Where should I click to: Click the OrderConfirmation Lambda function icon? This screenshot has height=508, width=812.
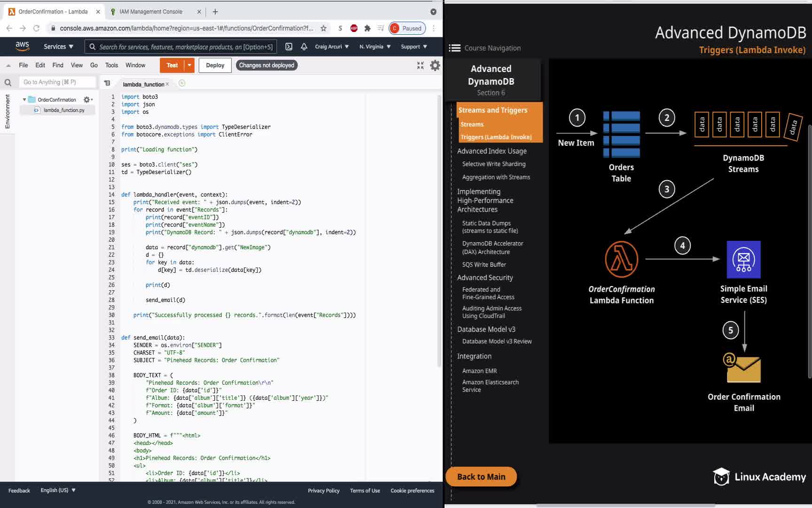[x=621, y=259]
